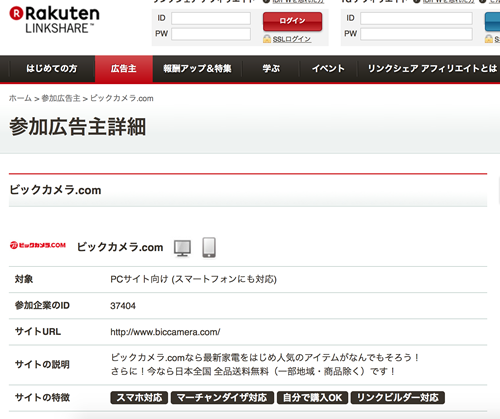This screenshot has height=419, width=500.
Task: Click the ビックカメラ.com section heading
Action: (x=55, y=190)
